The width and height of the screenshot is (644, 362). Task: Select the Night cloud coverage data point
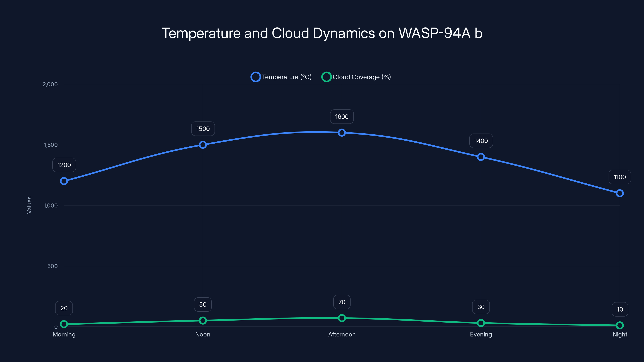[620, 325]
